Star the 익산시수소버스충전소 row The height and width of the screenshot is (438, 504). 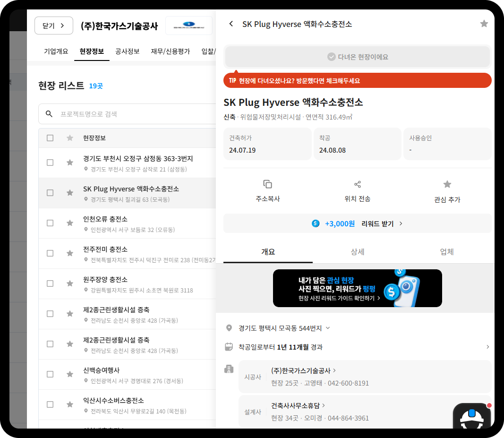point(70,404)
